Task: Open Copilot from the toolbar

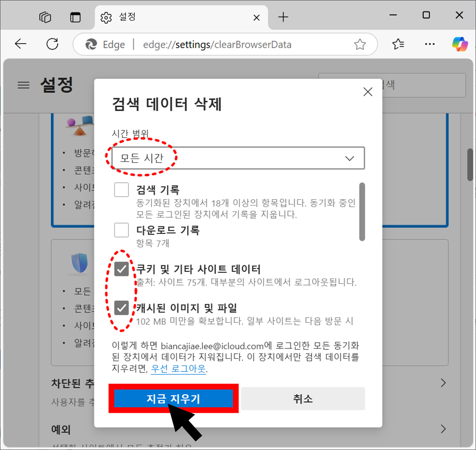Action: [459, 44]
